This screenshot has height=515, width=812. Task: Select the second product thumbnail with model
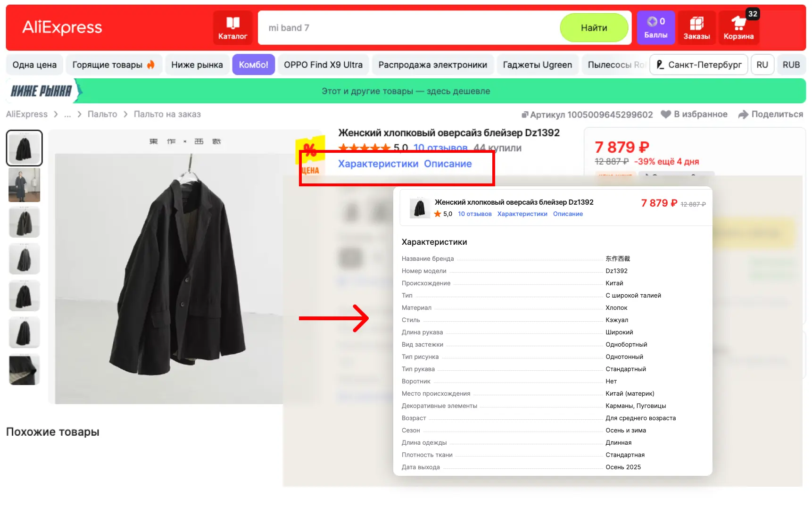24,185
